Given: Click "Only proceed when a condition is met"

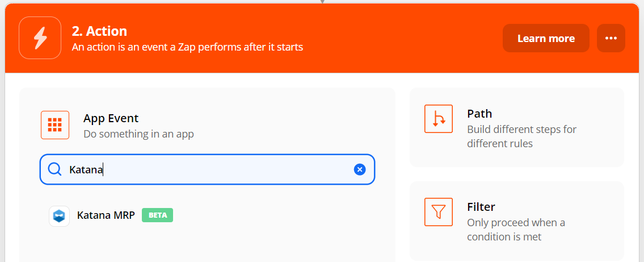Looking at the screenshot, I should pyautogui.click(x=516, y=230).
